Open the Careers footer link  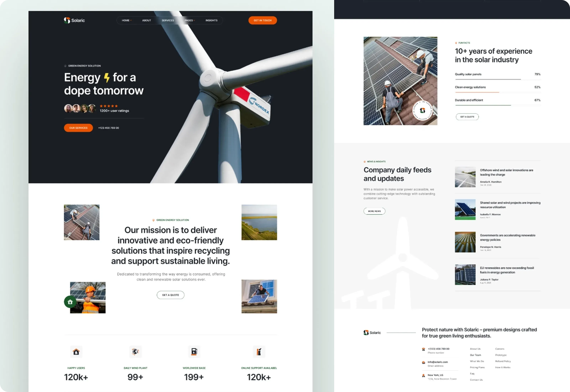click(500, 349)
